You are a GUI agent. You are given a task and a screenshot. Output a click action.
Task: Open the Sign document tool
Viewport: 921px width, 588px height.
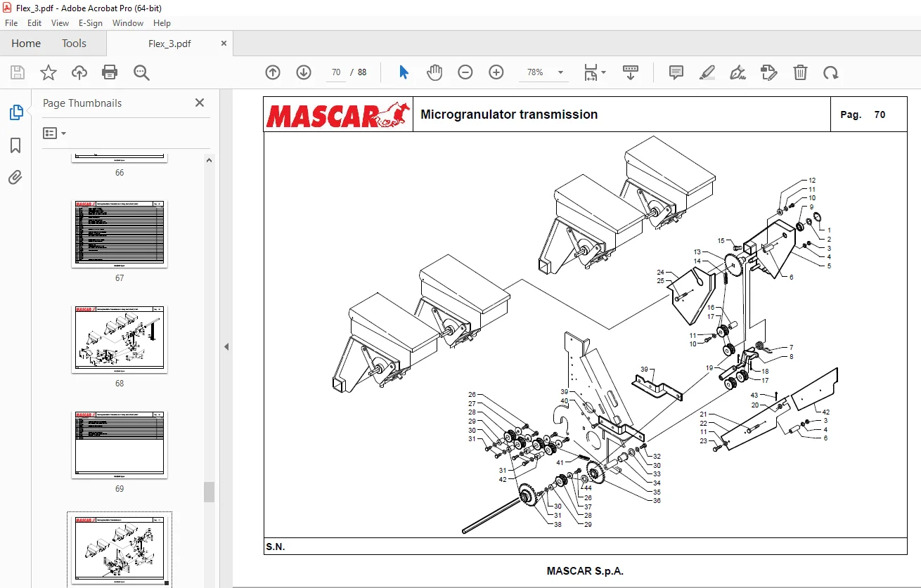[738, 72]
